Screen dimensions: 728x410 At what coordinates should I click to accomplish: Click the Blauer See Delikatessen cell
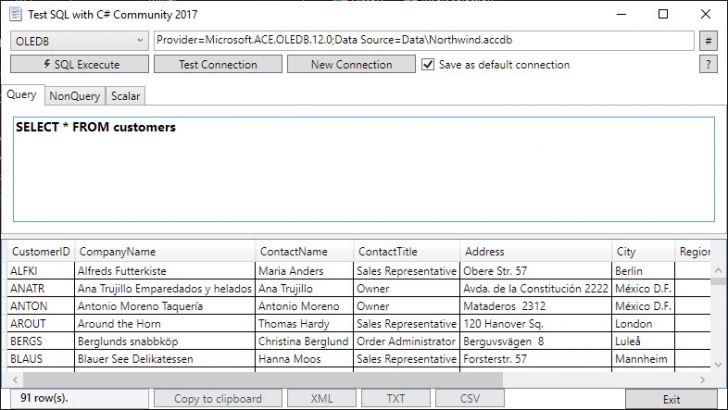click(x=164, y=359)
